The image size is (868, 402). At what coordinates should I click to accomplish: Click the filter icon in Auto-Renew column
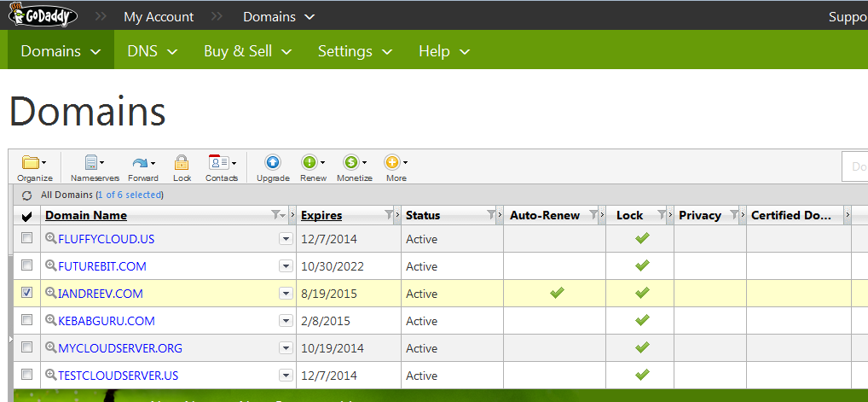coord(593,214)
